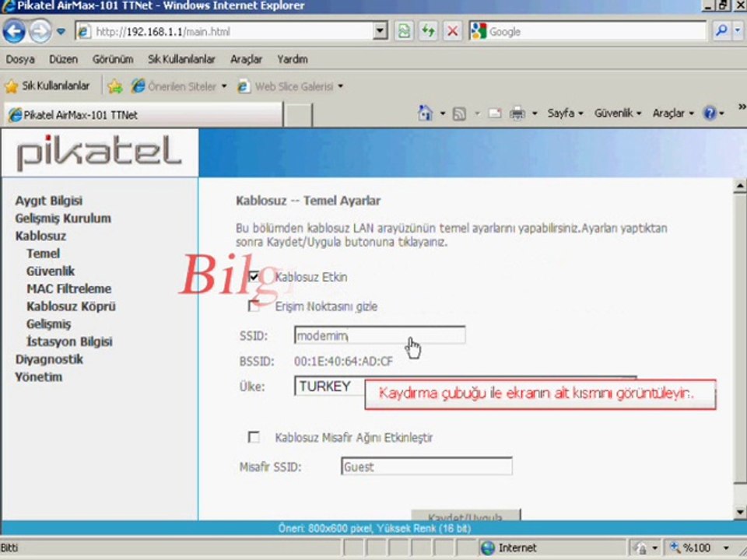Click the Read Mail envelope icon
This screenshot has height=560, width=747.
pyautogui.click(x=495, y=114)
